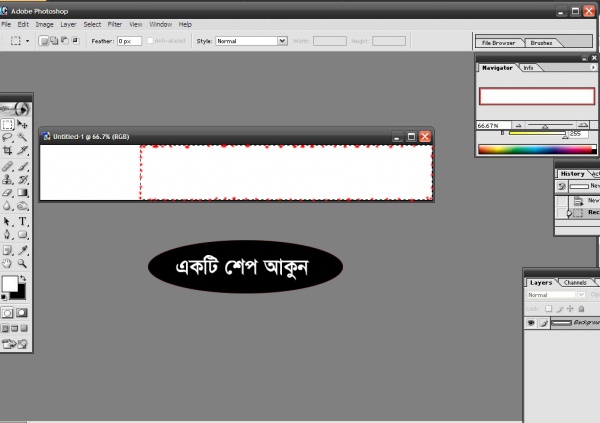Open the Filter menu
Viewport: 600px width, 423px height.
click(114, 24)
